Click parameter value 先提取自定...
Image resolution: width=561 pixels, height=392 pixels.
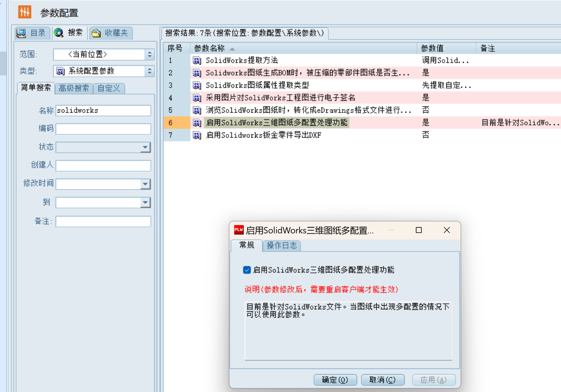coord(447,85)
